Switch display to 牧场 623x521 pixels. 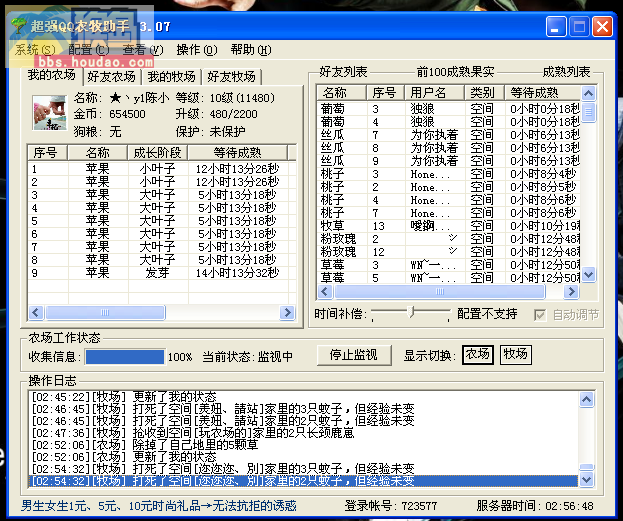point(515,354)
